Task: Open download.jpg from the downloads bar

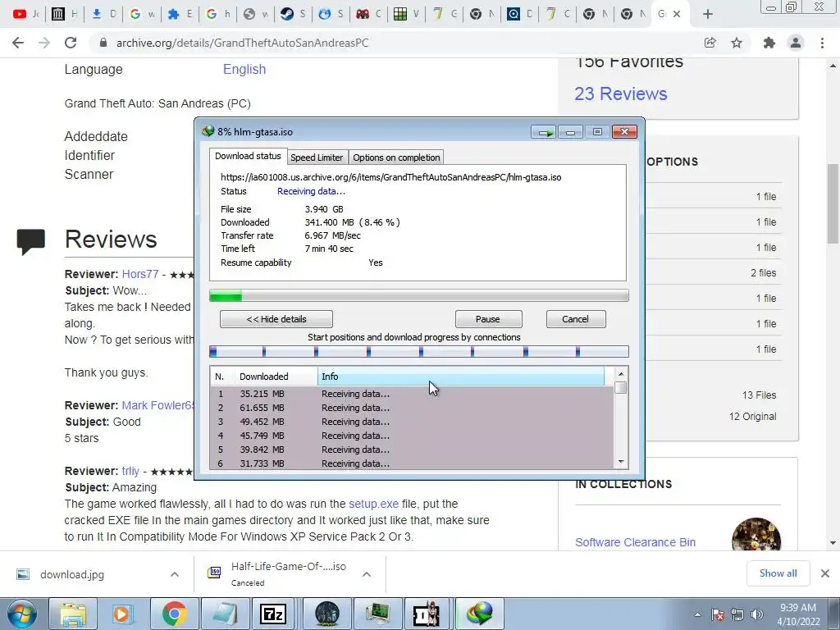Action: click(72, 574)
